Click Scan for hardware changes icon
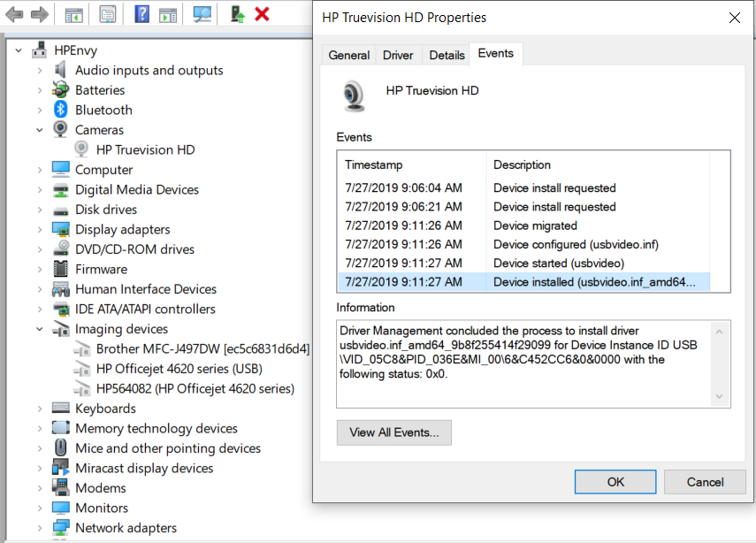This screenshot has width=756, height=543. coord(202,14)
